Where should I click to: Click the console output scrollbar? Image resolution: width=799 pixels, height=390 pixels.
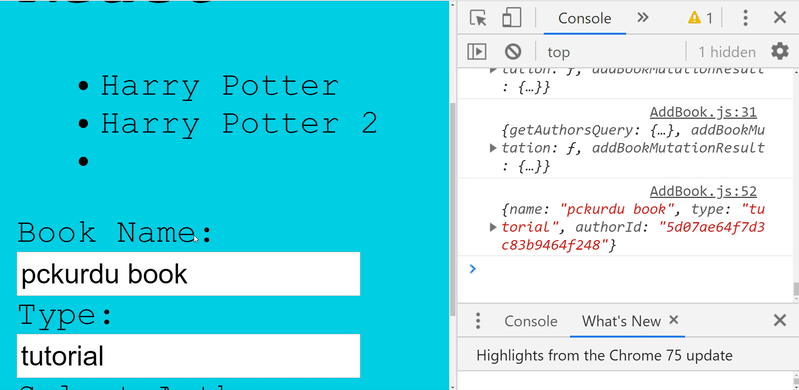pos(795,289)
